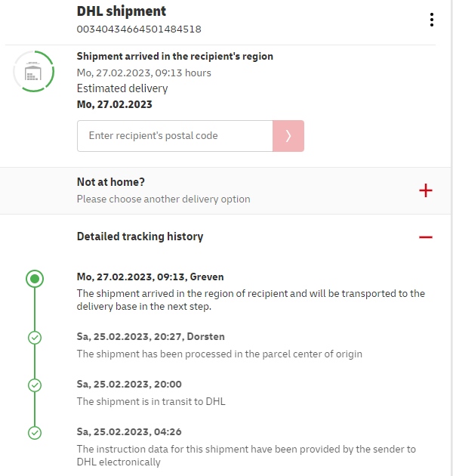Click the Dorsten checkmark timeline marker
Screen dimensions: 453x476
[x=35, y=338]
